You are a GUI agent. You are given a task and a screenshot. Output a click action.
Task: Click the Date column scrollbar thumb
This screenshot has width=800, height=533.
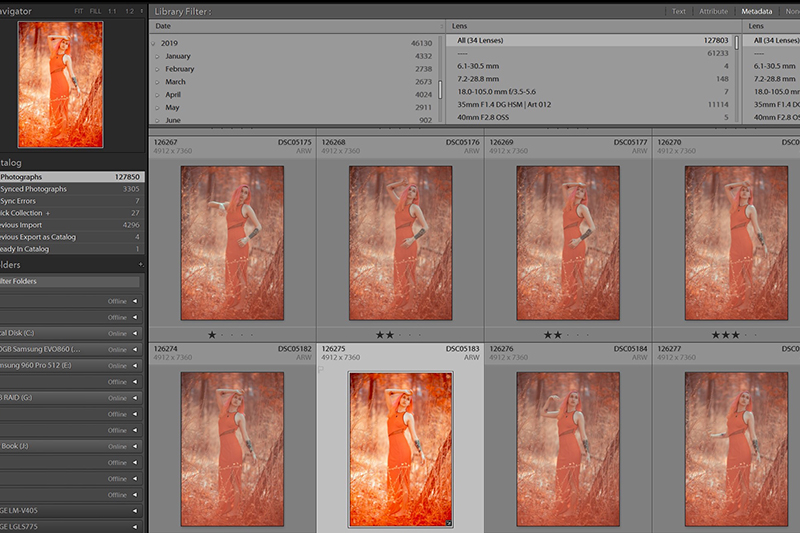tap(440, 90)
